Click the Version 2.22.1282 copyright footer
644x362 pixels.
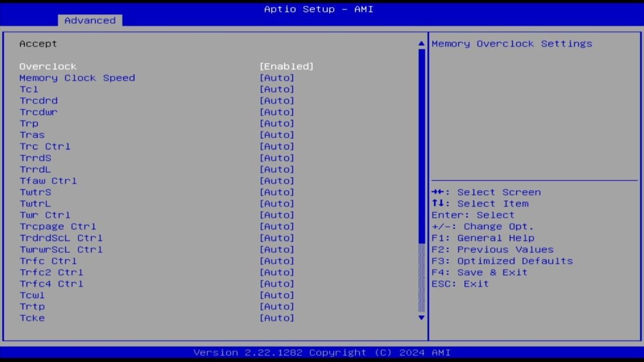[x=322, y=353]
